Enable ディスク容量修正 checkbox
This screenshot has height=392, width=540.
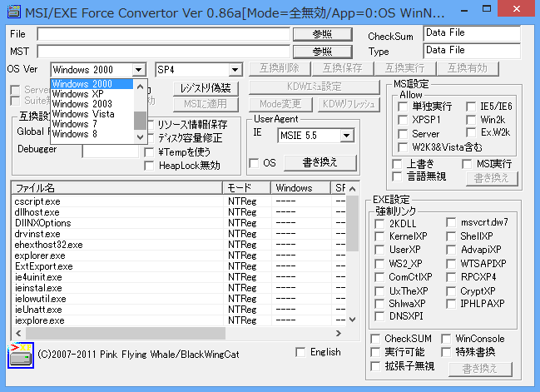coord(151,138)
